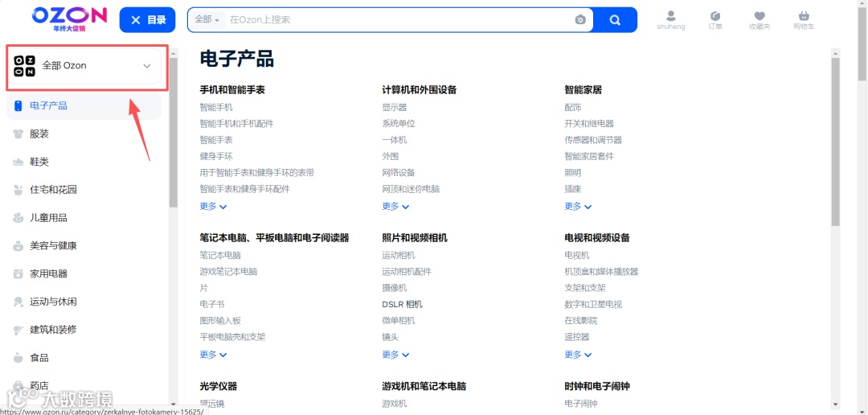Expand 更多 under 智能家居
The image size is (868, 415).
(578, 206)
